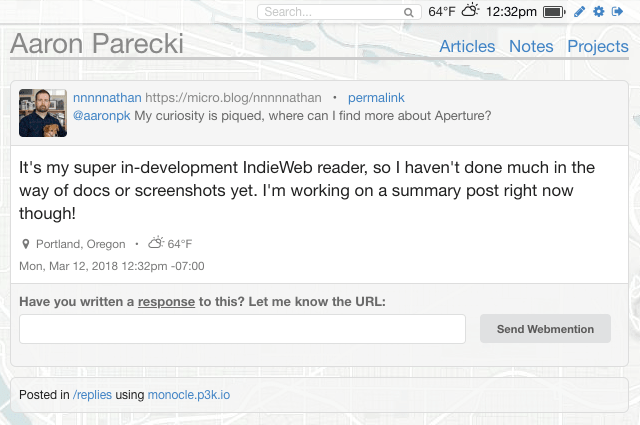Click the search magnifier icon
Image resolution: width=640 pixels, height=425 pixels.
(408, 12)
